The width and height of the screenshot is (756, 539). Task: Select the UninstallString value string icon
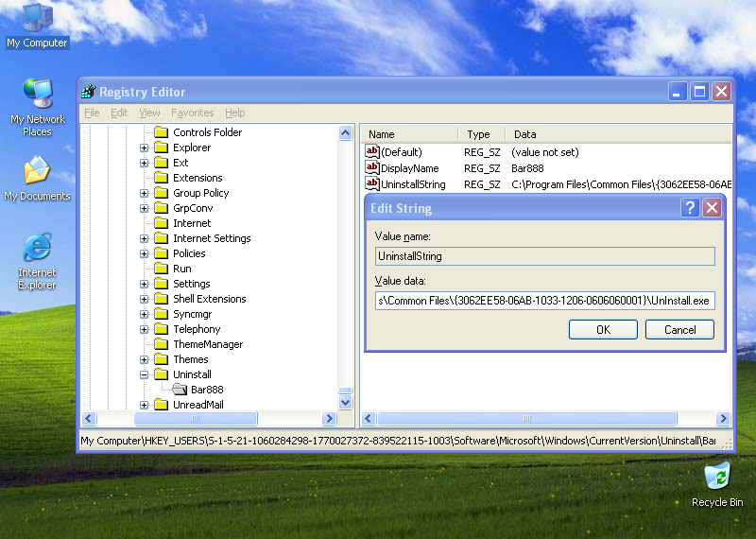pos(371,183)
